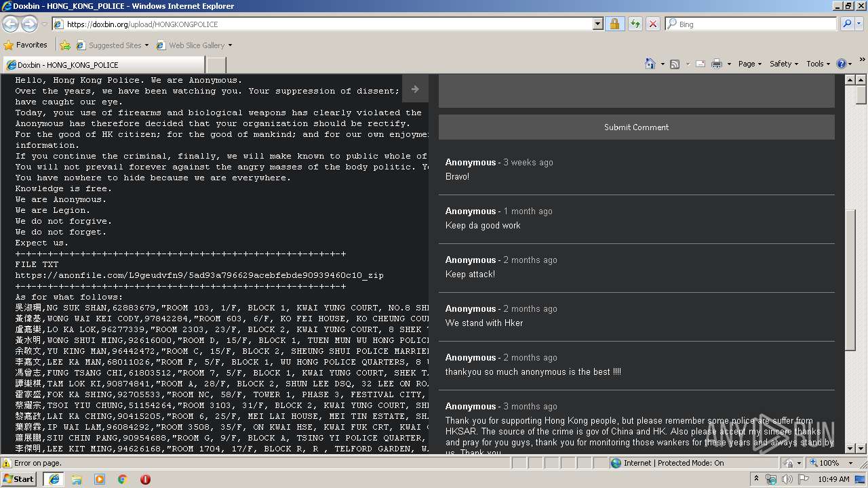The image size is (868, 488).
Task: Open the feeds dropdown arrow
Action: [x=687, y=64]
